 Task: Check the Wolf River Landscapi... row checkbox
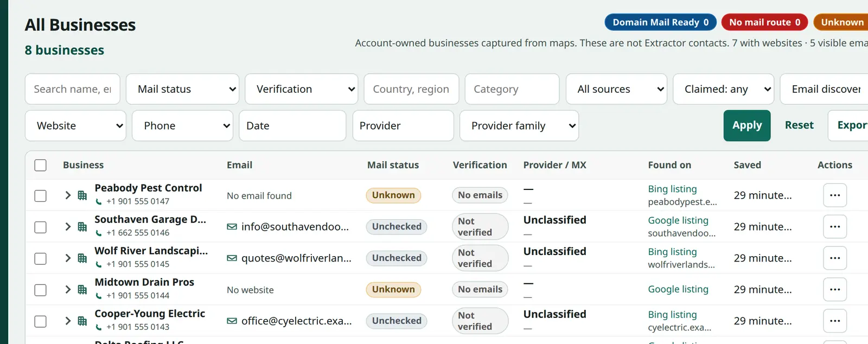[41, 259]
